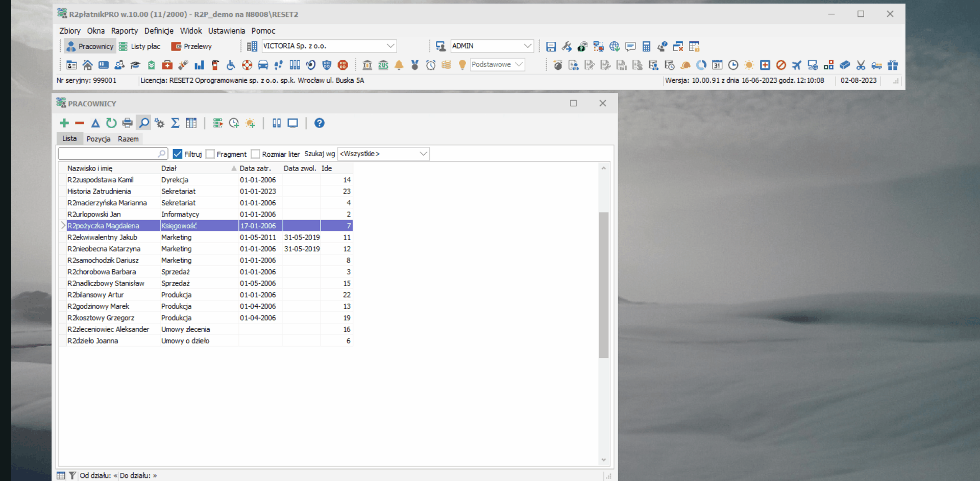The image size is (980, 481).
Task: Switch to the Pozycja tab
Action: pyautogui.click(x=99, y=139)
